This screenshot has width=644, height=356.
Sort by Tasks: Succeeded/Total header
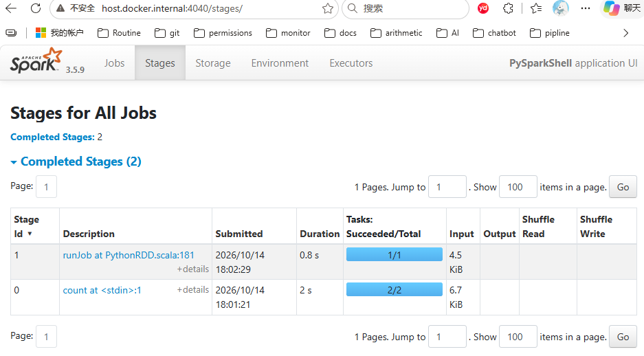(x=384, y=226)
